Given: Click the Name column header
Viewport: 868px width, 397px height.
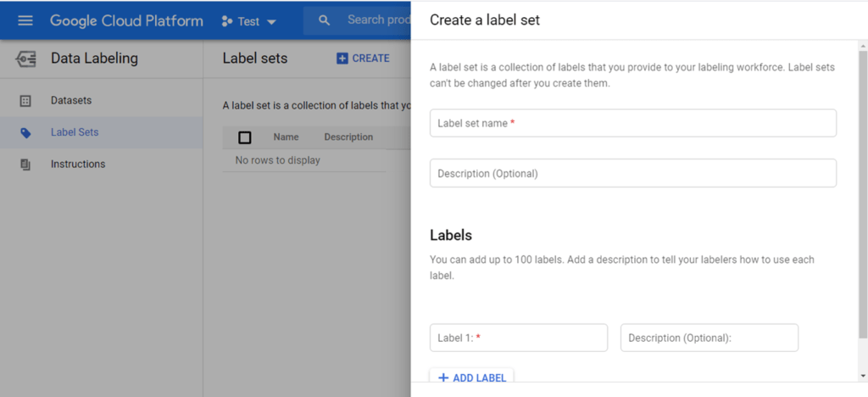Looking at the screenshot, I should (286, 137).
